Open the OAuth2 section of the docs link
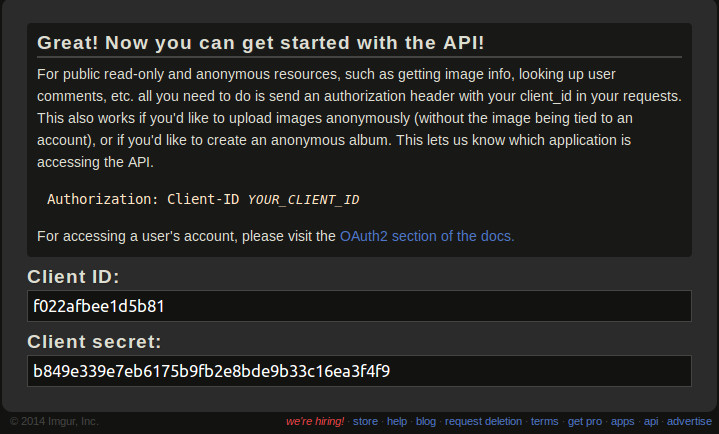Image resolution: width=719 pixels, height=434 pixels. point(427,236)
